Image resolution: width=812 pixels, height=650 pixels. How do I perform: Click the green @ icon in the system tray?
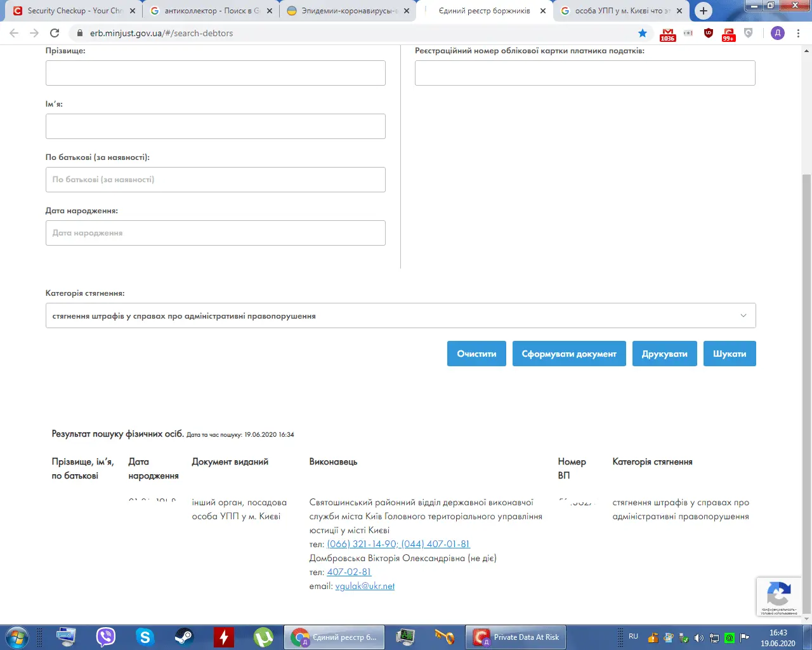(x=730, y=637)
